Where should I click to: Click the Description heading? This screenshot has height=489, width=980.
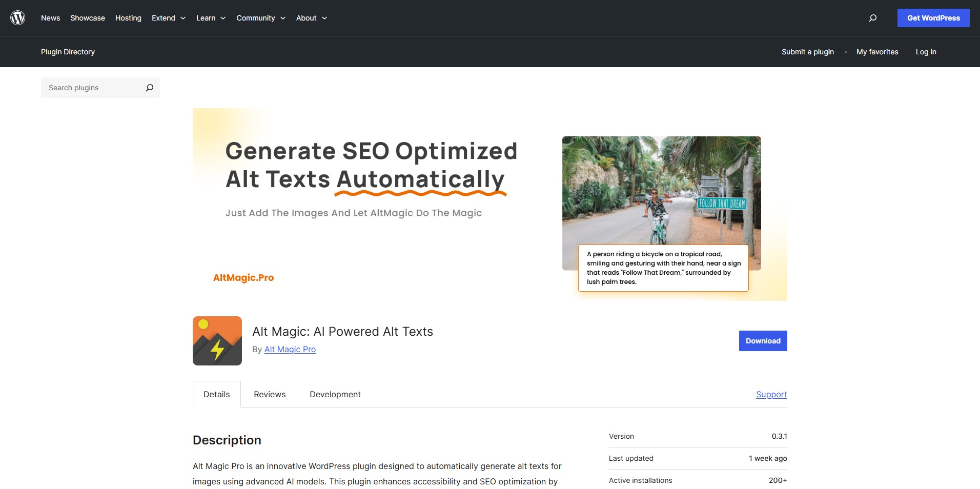227,440
